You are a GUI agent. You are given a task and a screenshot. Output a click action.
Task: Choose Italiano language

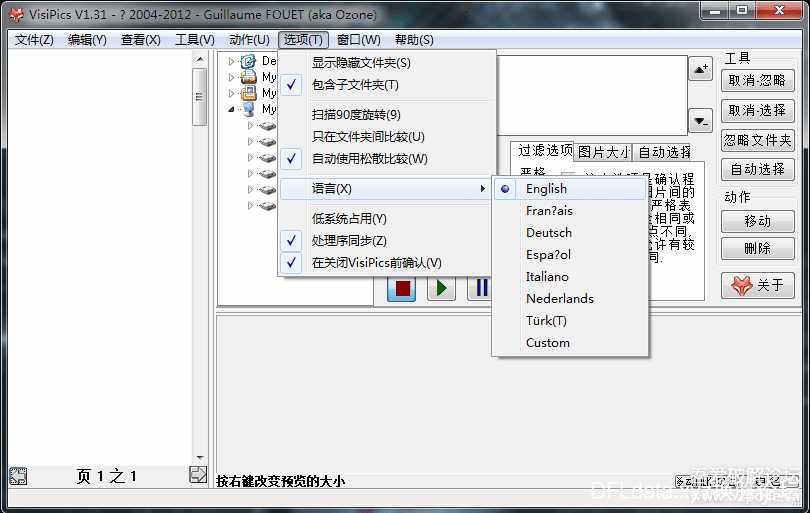pos(570,276)
